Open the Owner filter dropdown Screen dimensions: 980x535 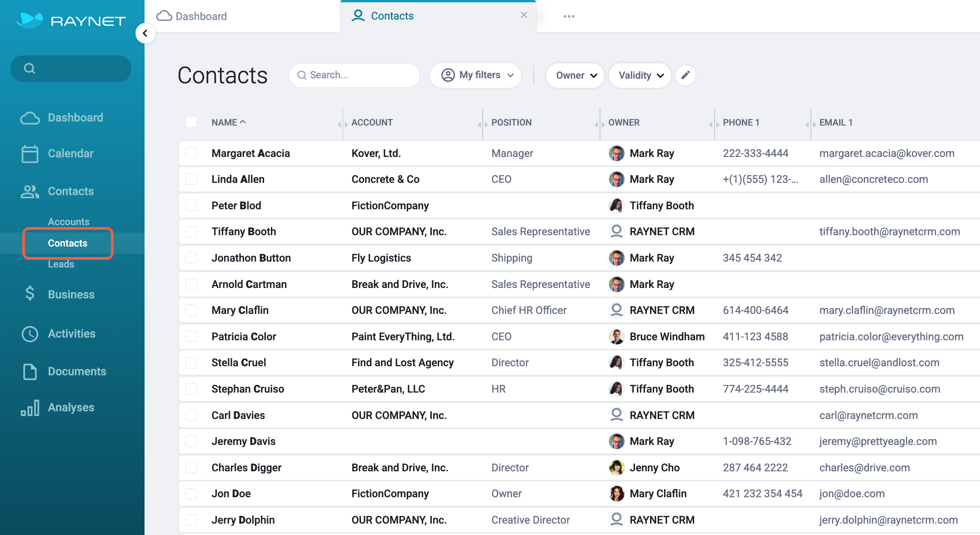[575, 76]
